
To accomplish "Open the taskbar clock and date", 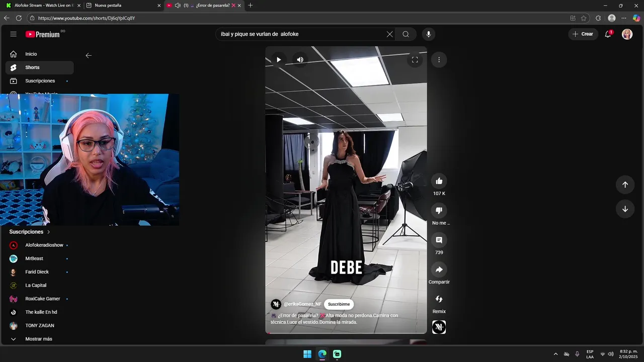I will (x=629, y=354).
